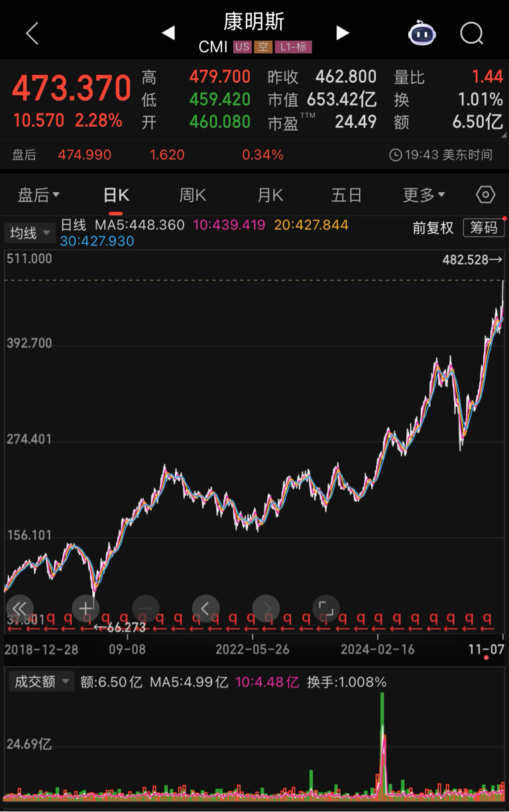Tap the 2018-12-28 date label
The image size is (509, 812).
click(42, 649)
